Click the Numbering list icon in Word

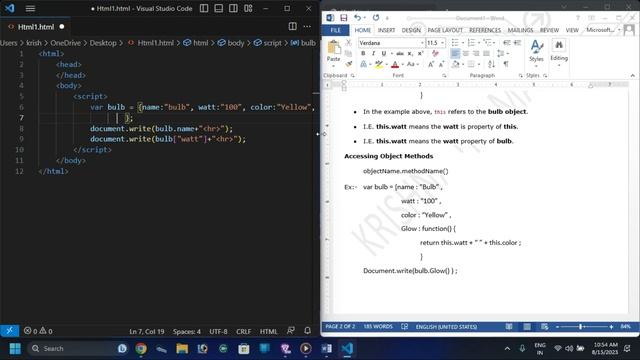tap(471, 43)
